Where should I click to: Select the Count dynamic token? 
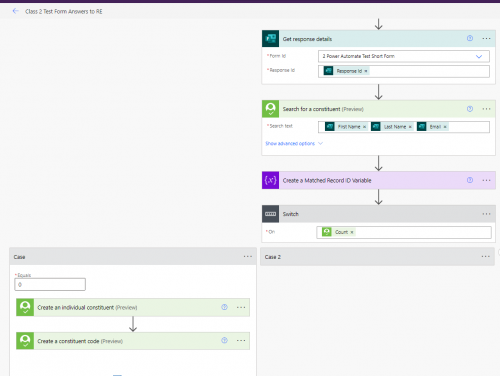338,232
